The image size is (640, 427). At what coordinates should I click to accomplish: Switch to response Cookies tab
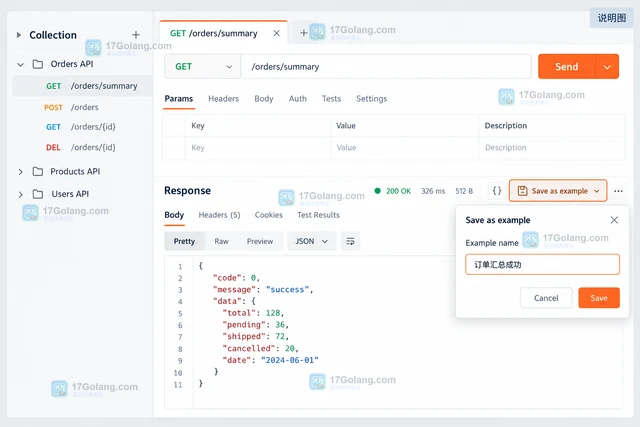pyautogui.click(x=269, y=215)
